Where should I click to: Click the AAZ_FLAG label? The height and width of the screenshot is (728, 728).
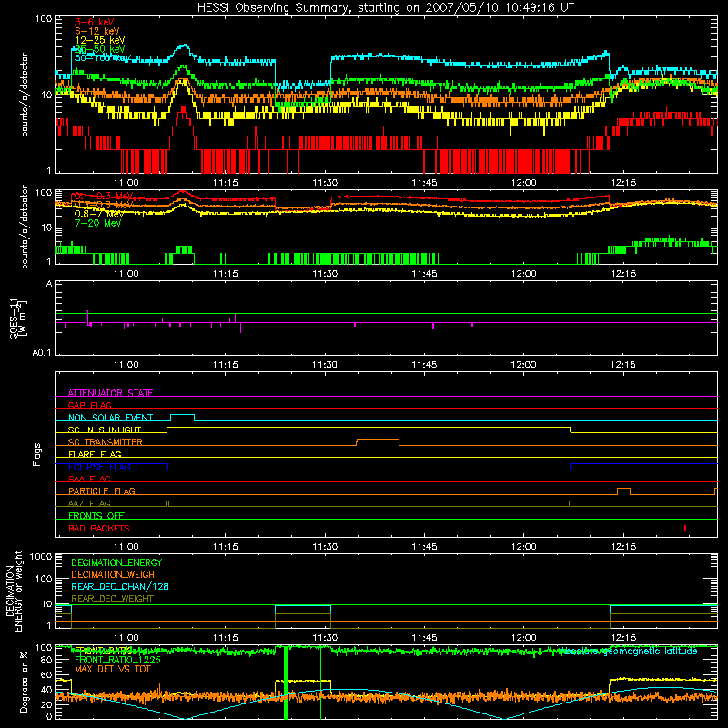[89, 503]
